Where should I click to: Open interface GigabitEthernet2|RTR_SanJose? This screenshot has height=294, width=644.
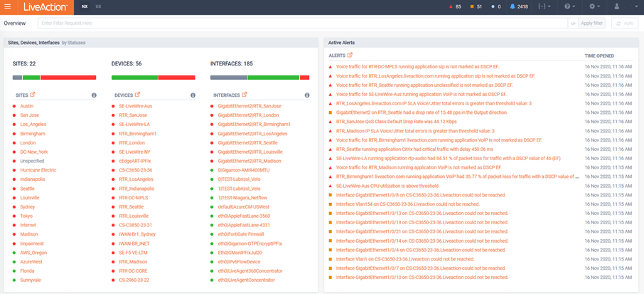[x=249, y=106]
